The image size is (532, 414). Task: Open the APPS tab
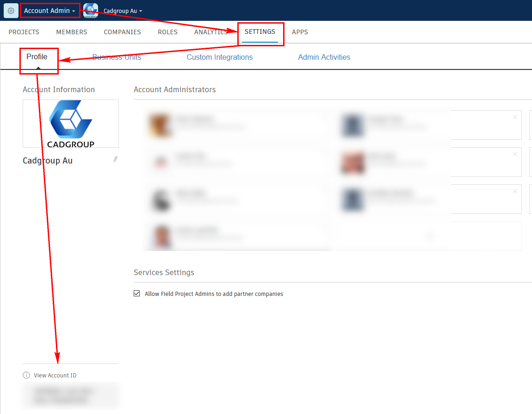[300, 32]
